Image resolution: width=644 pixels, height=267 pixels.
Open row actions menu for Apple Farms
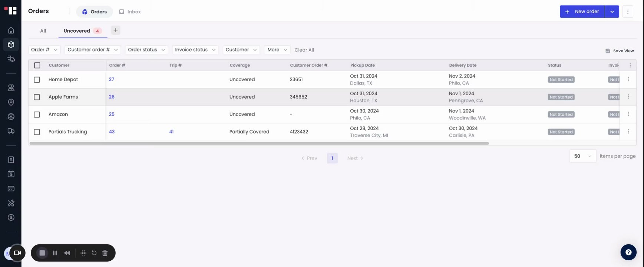pyautogui.click(x=628, y=97)
